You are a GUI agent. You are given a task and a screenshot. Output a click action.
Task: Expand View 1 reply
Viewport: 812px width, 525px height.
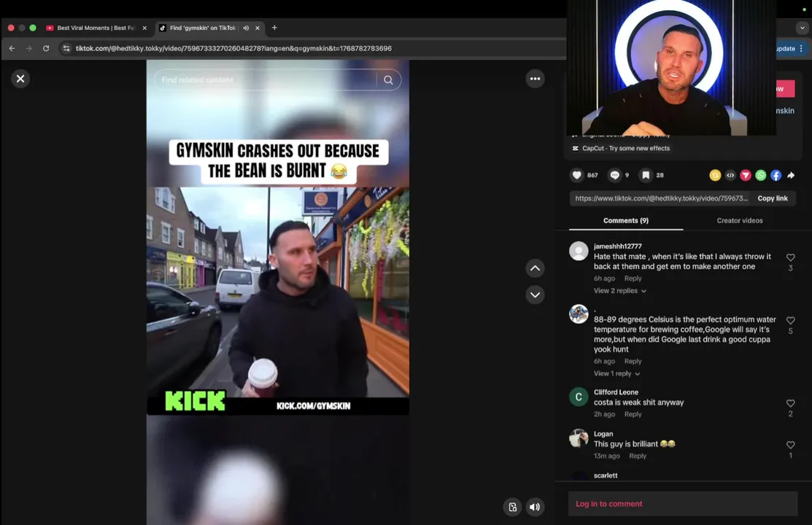click(616, 374)
